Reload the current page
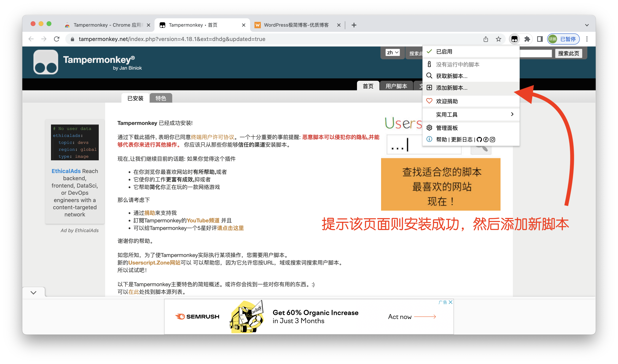Image resolution: width=618 pixels, height=364 pixels. (57, 39)
